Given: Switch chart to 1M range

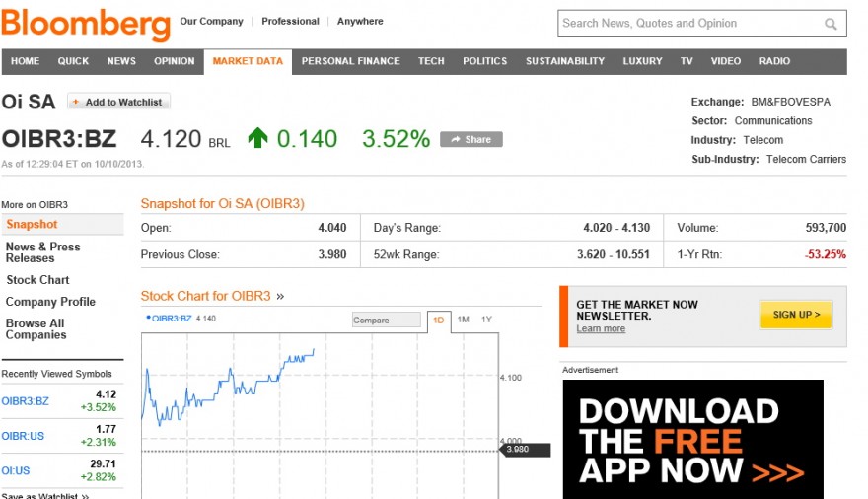Looking at the screenshot, I should 464,320.
